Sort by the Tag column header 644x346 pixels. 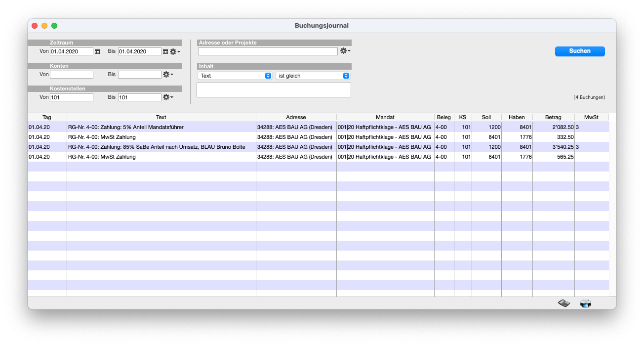(47, 118)
